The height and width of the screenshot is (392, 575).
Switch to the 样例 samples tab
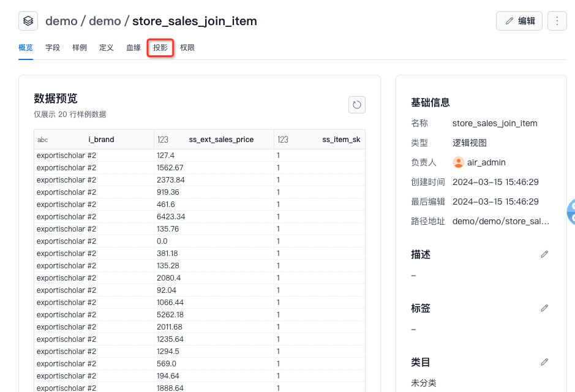click(x=80, y=48)
